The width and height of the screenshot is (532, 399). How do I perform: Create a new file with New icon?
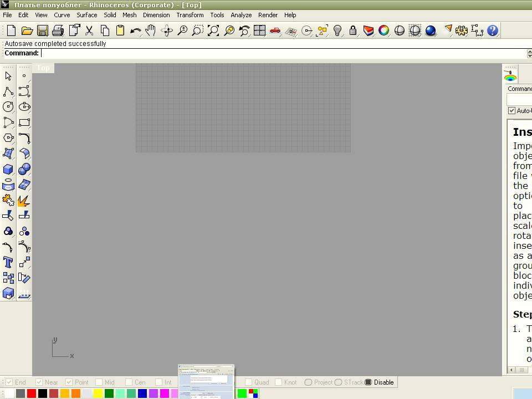click(11, 30)
